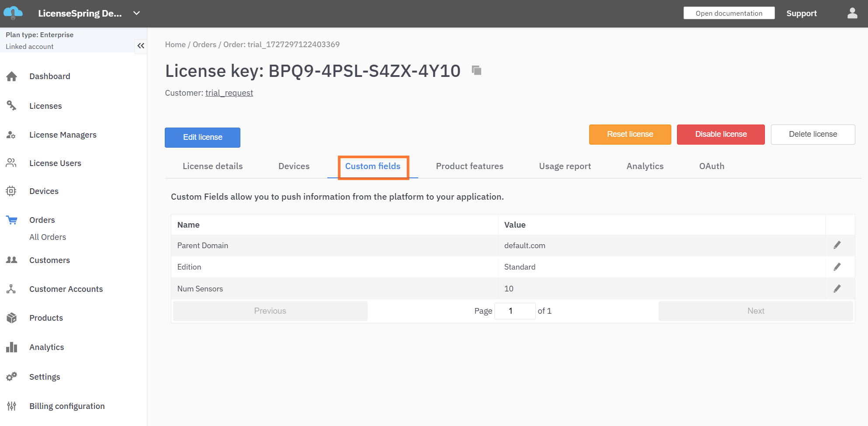Expand the LicenseSpring account dropdown
This screenshot has width=868, height=426.
coord(136,13)
